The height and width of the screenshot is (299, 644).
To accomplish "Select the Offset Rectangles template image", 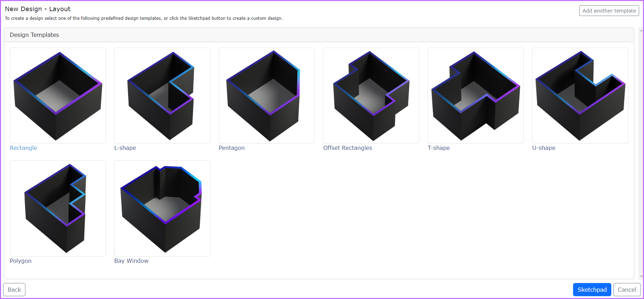I will (x=371, y=96).
